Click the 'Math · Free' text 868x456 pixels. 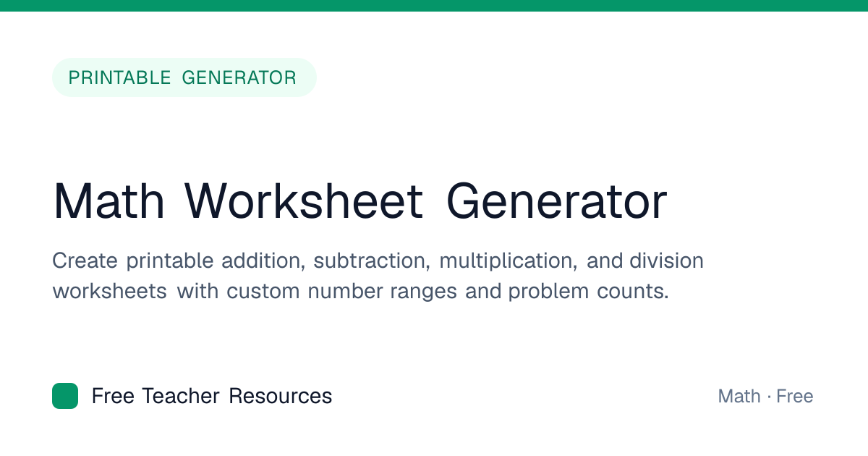click(765, 396)
